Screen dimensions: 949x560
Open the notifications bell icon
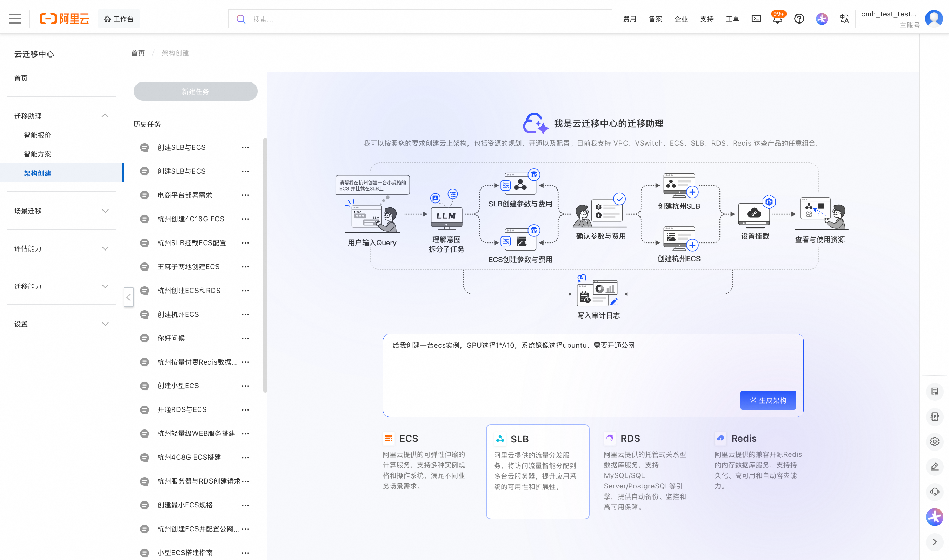click(x=777, y=20)
